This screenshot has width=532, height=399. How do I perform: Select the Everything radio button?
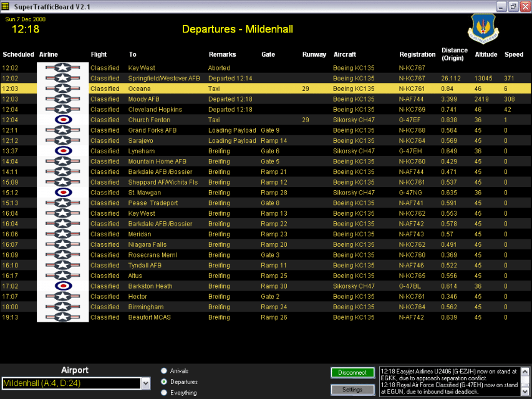pos(164,393)
